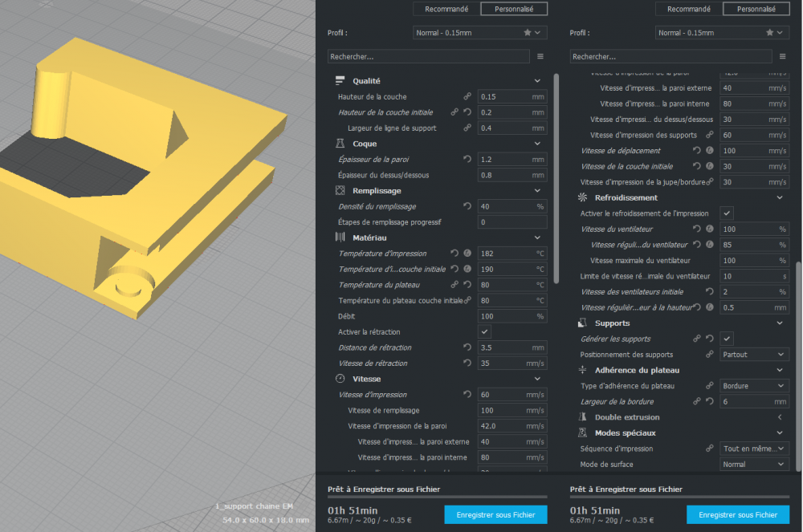Viewport: 803px width, 532px height.
Task: Open the right panel Profil dropdown
Action: click(722, 33)
